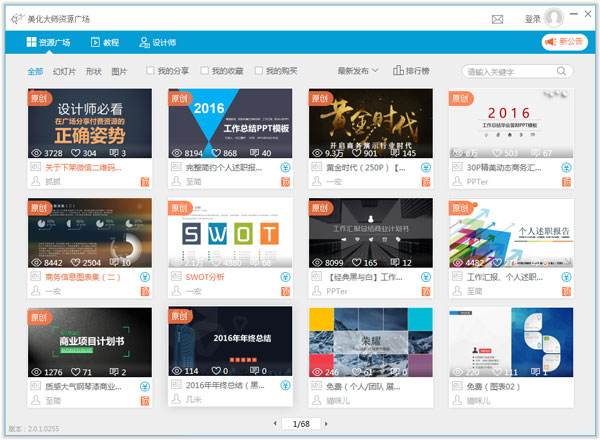Click the ¥ price icon on 黄金时代 card
The image size is (600, 440).
pos(425,167)
